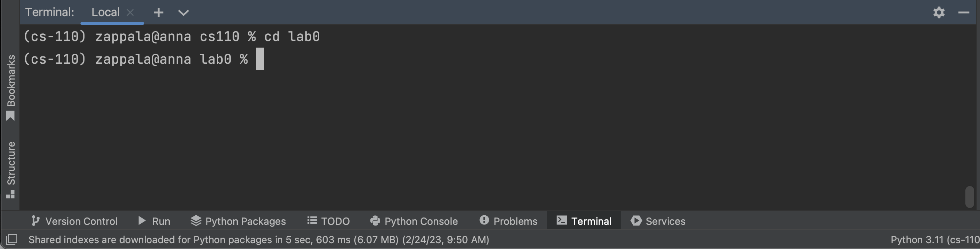
Task: Open the Version Control tool window
Action: (x=75, y=221)
